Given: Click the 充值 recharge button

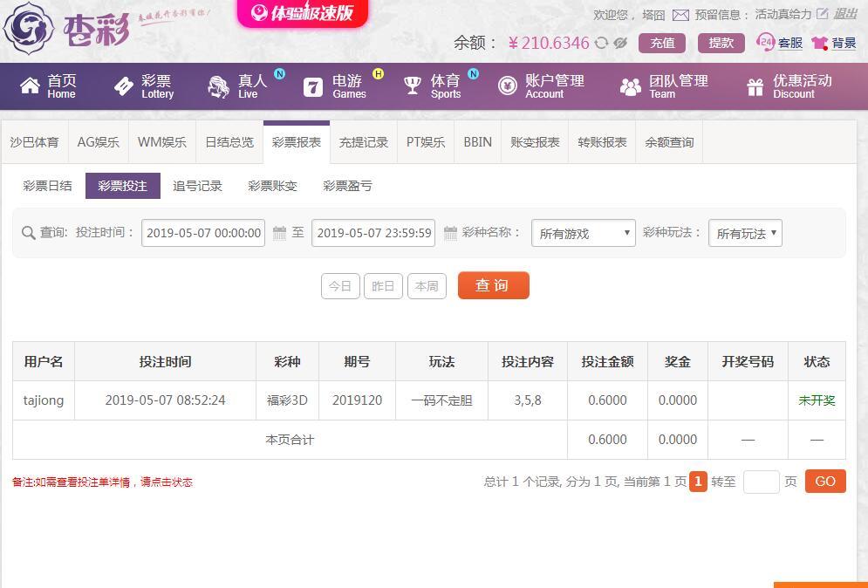Looking at the screenshot, I should tap(662, 44).
